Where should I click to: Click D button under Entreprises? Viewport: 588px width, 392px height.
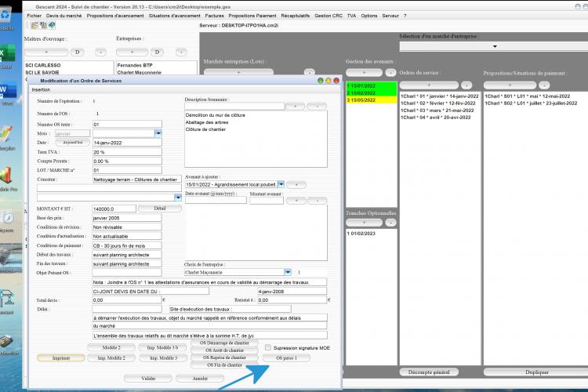[x=157, y=52]
